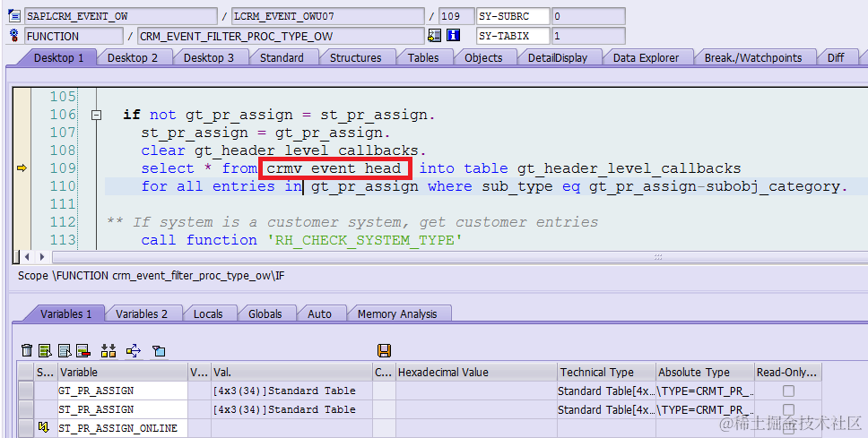The width and height of the screenshot is (868, 438).
Task: Click the Technical Type column header
Action: [x=606, y=373]
